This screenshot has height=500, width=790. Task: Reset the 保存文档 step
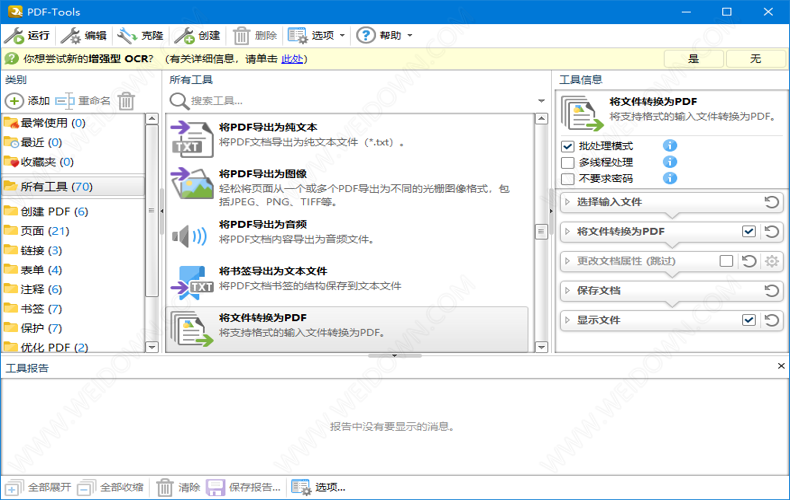(x=771, y=291)
